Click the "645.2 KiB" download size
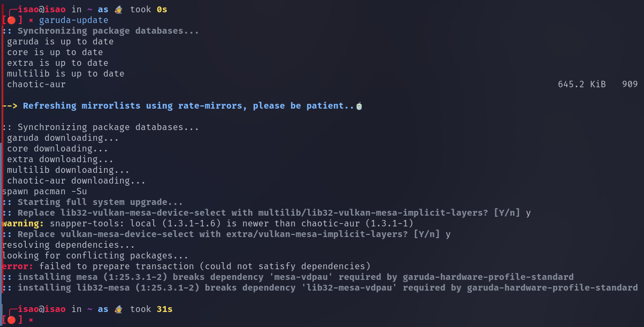Screen dimensions: 644x327 (581, 85)
